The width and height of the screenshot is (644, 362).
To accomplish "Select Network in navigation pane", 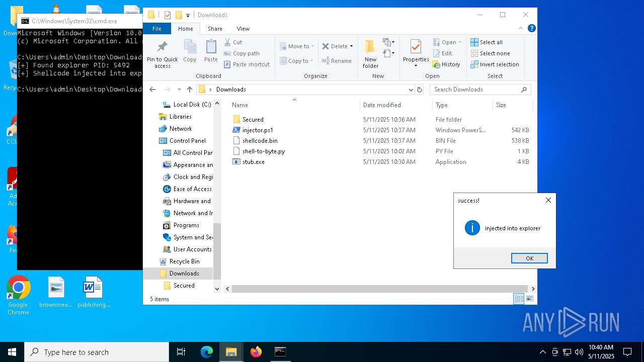I will 180,129.
